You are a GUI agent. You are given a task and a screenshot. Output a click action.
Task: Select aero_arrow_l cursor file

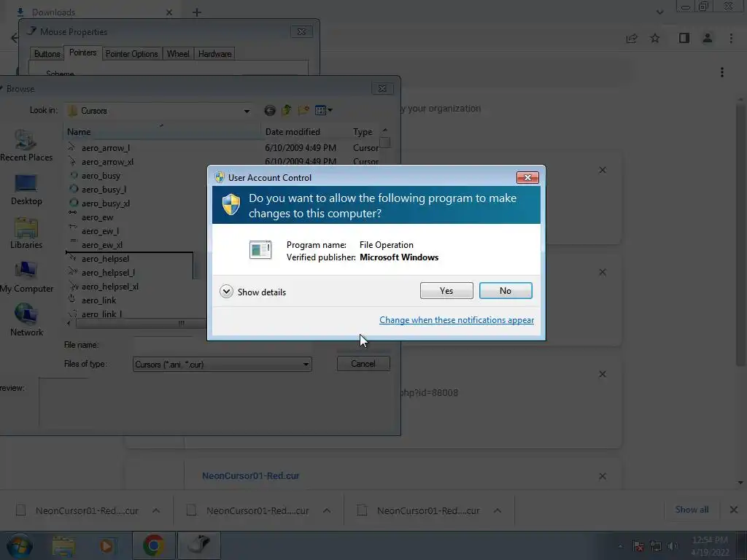click(106, 148)
